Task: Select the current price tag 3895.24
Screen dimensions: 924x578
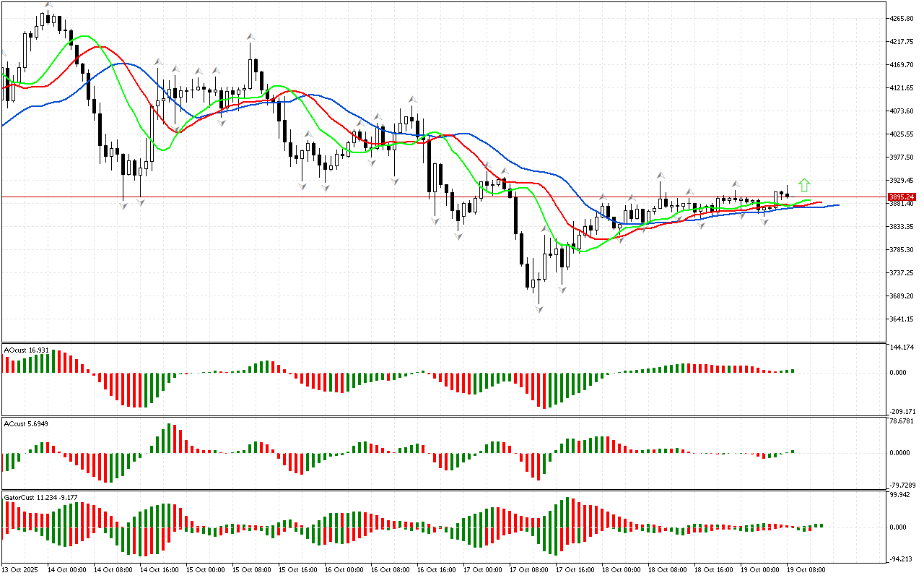Action: click(902, 197)
